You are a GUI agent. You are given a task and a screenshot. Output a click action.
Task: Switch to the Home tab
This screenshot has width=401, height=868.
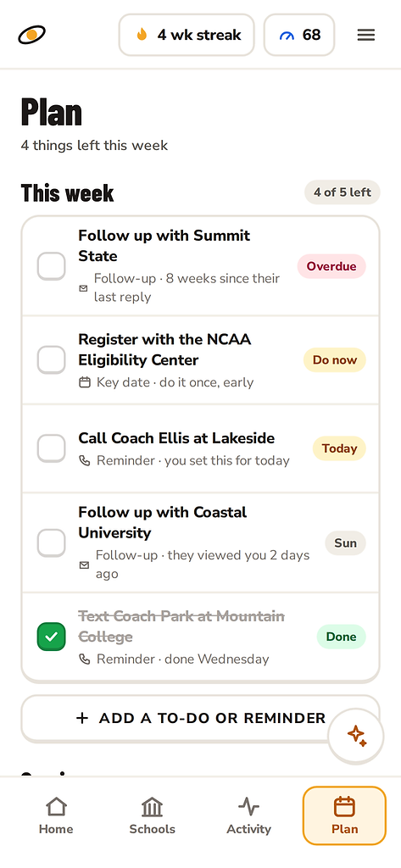tap(56, 816)
